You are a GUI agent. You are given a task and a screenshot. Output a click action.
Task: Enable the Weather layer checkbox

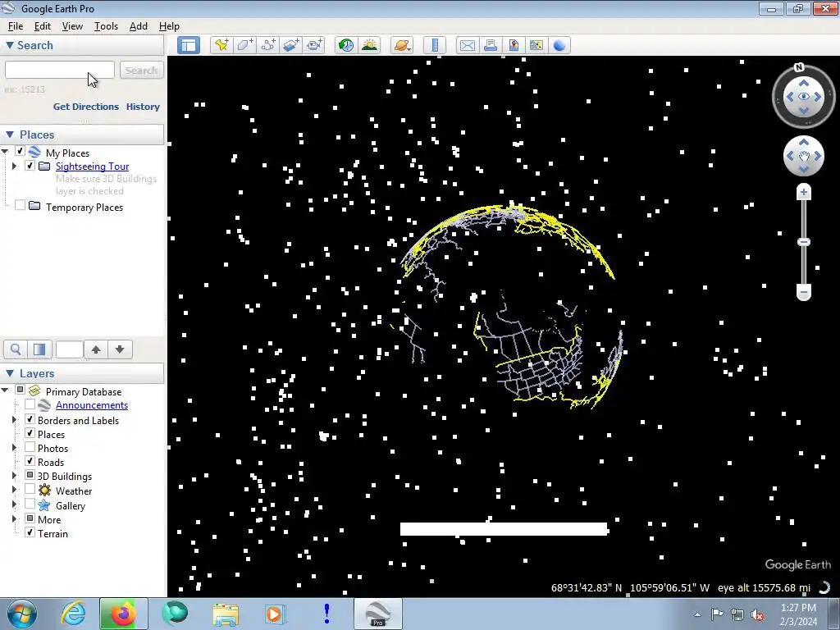pos(30,489)
